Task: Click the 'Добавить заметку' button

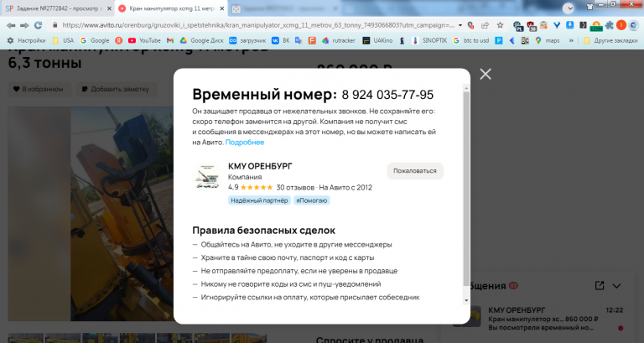Action: (117, 89)
